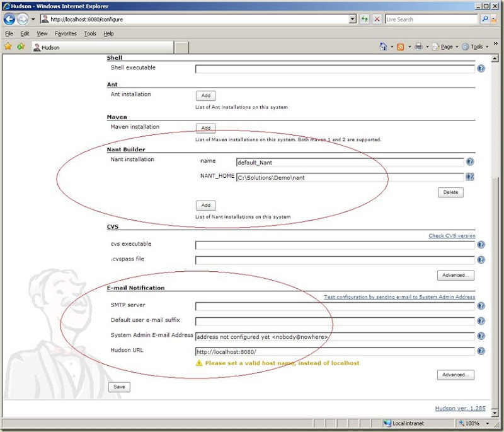Click the RSS feeds icon
The width and height of the screenshot is (504, 432).
(401, 47)
